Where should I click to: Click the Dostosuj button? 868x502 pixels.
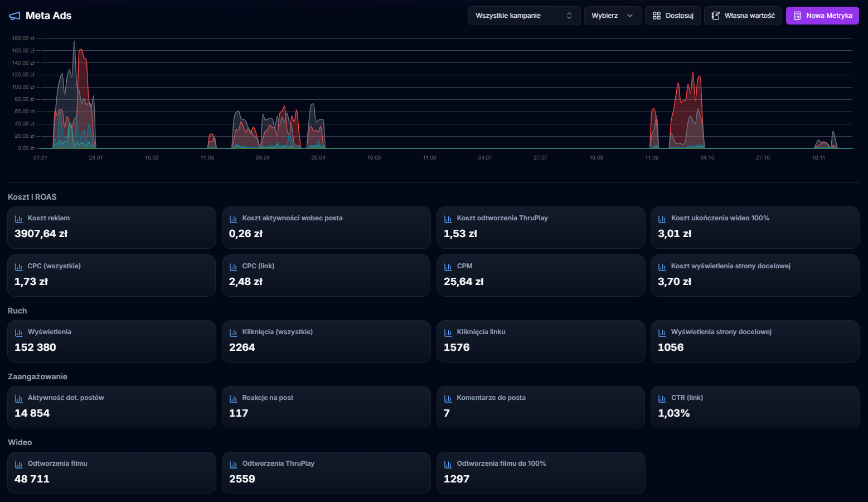click(673, 15)
